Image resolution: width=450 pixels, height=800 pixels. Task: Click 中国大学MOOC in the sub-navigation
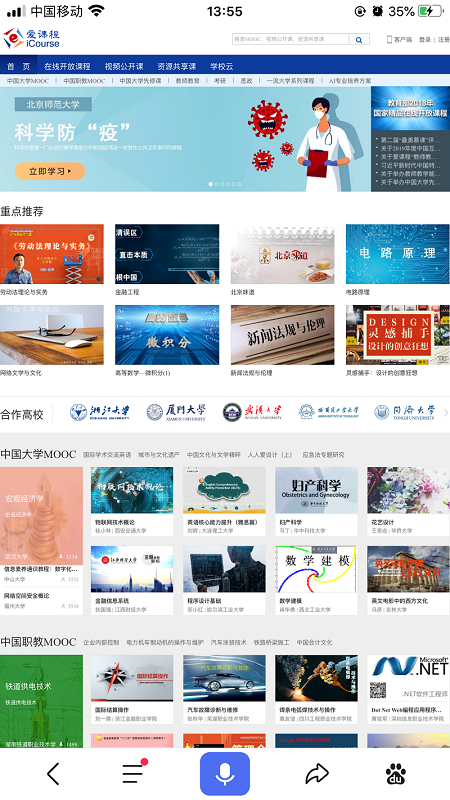(x=28, y=81)
